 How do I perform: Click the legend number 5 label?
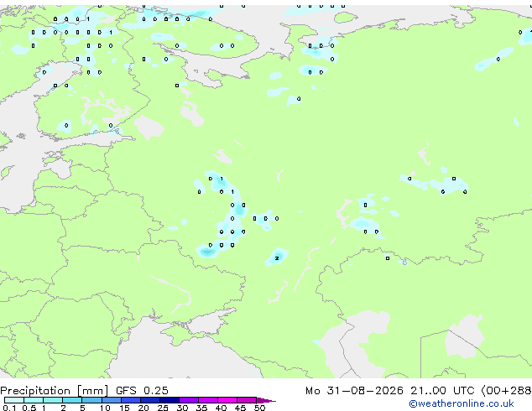point(82,408)
